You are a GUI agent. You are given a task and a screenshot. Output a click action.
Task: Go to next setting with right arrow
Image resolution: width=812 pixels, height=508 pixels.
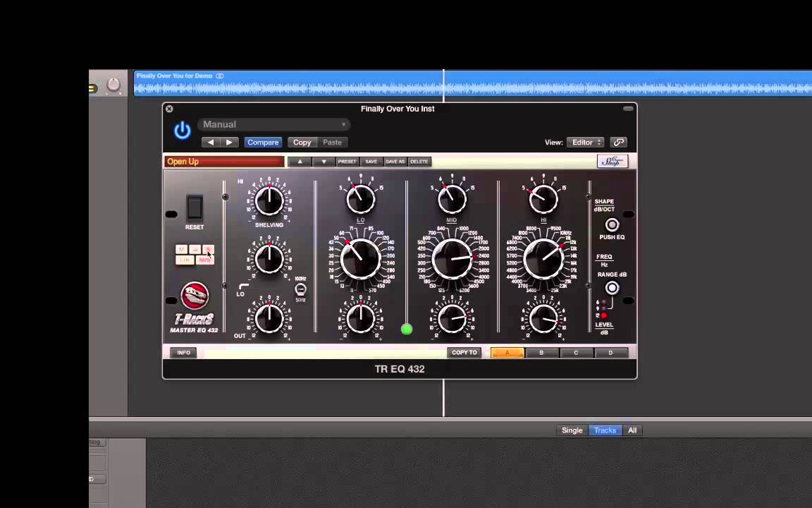point(229,142)
